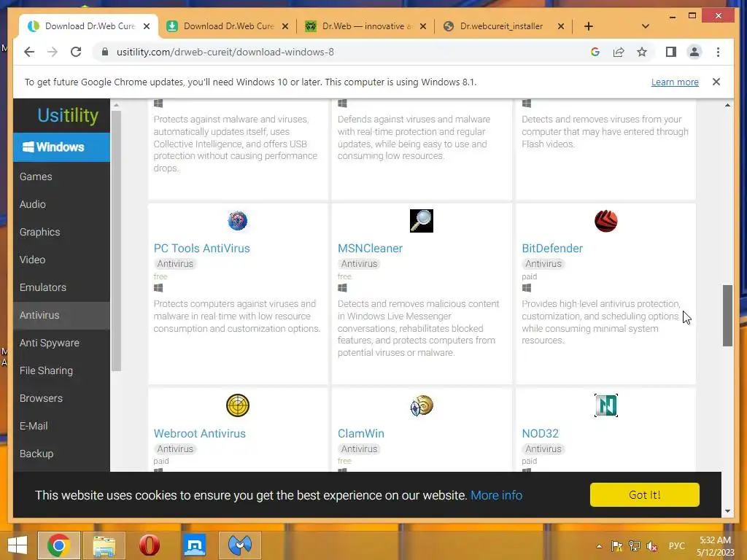Open the Video category
This screenshot has height=560, width=747.
pyautogui.click(x=61, y=260)
